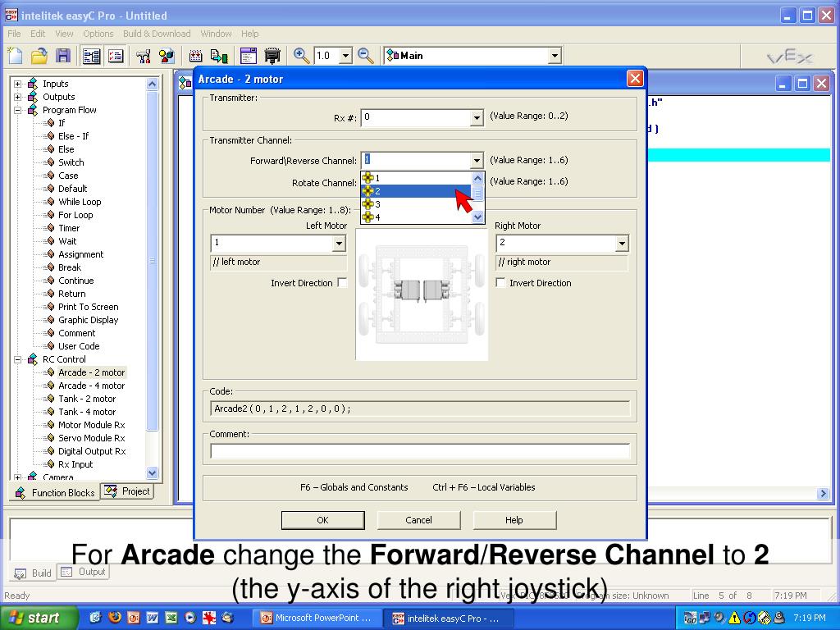Open the Forward\Reverse Channel dropdown arrow
Viewport: 840px width, 630px height.
click(x=477, y=160)
